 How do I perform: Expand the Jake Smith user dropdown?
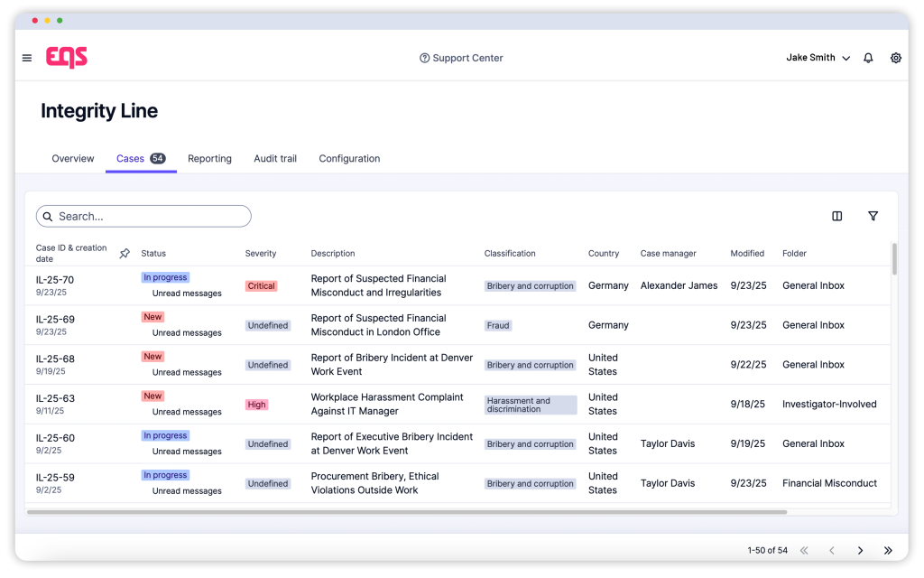point(818,58)
